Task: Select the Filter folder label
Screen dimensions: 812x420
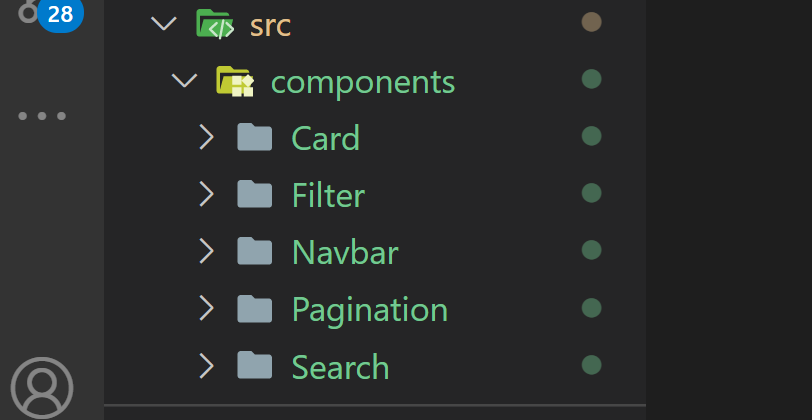Action: click(328, 195)
